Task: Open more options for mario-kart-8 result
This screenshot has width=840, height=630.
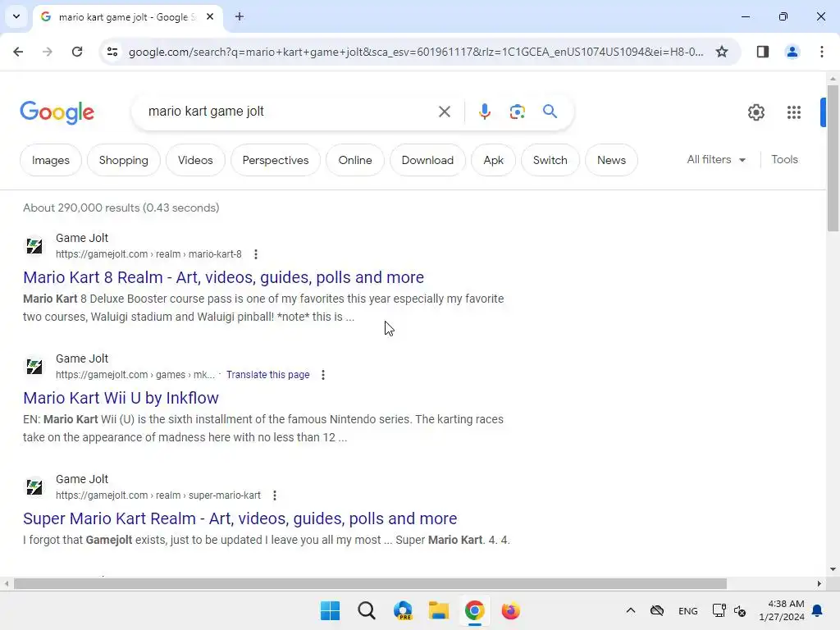Action: (x=256, y=254)
